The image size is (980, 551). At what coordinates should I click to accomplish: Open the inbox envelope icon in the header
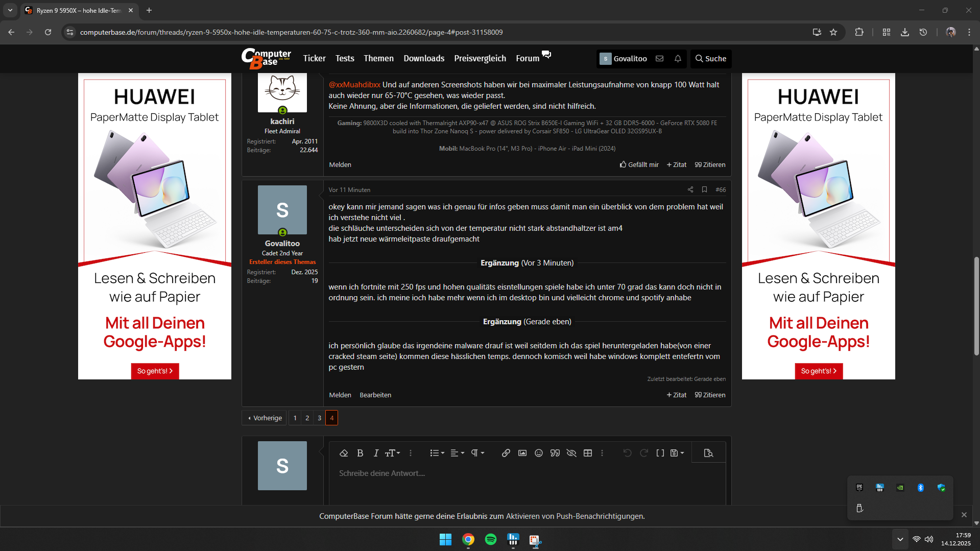click(660, 59)
